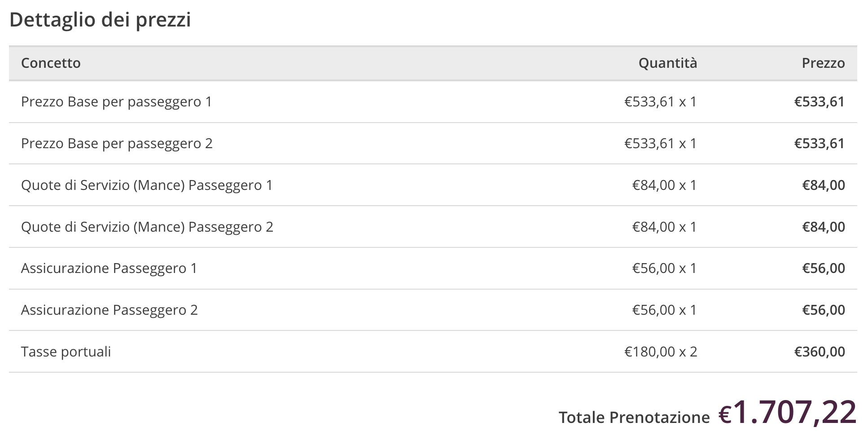Image resolution: width=868 pixels, height=440 pixels.
Task: Click the Tasse portuali row label
Action: (x=66, y=352)
